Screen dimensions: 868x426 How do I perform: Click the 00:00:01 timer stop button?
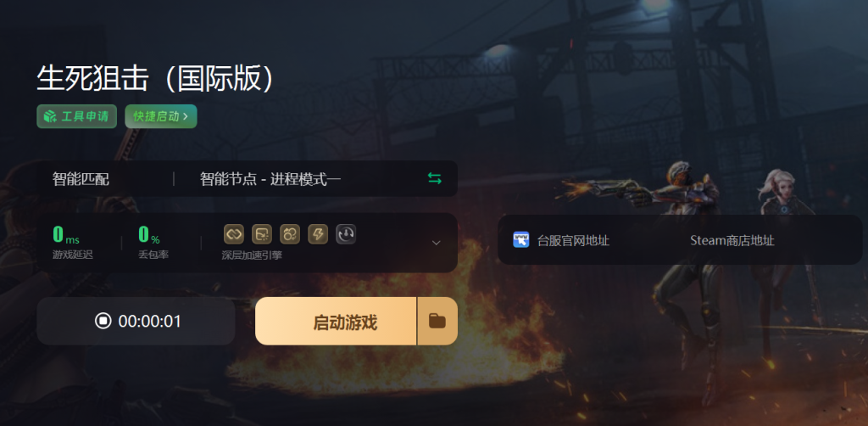tap(136, 321)
